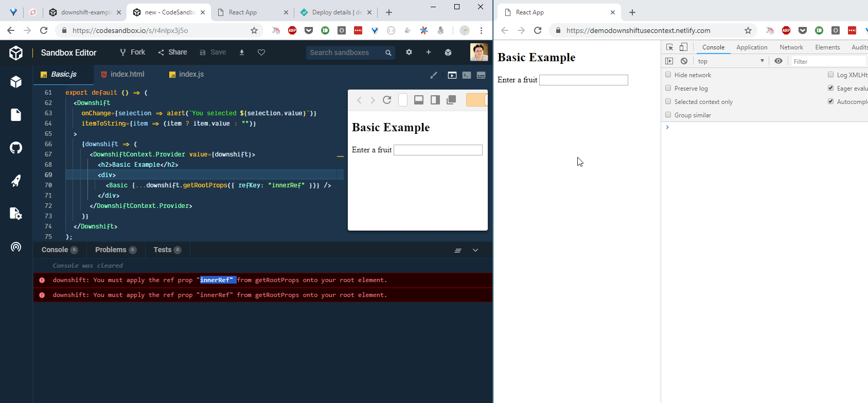This screenshot has width=868, height=403.
Task: Open the GitHub panel in the sidebar
Action: pos(16,148)
